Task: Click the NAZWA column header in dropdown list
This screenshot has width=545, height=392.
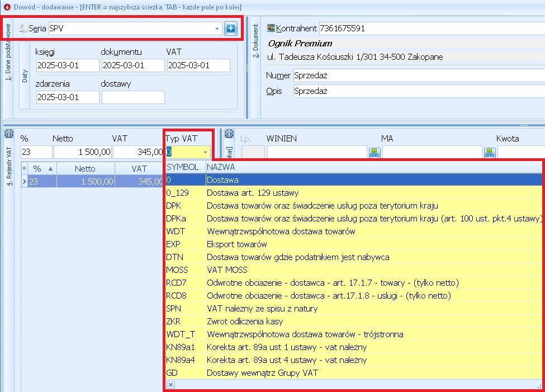Action: pos(374,167)
